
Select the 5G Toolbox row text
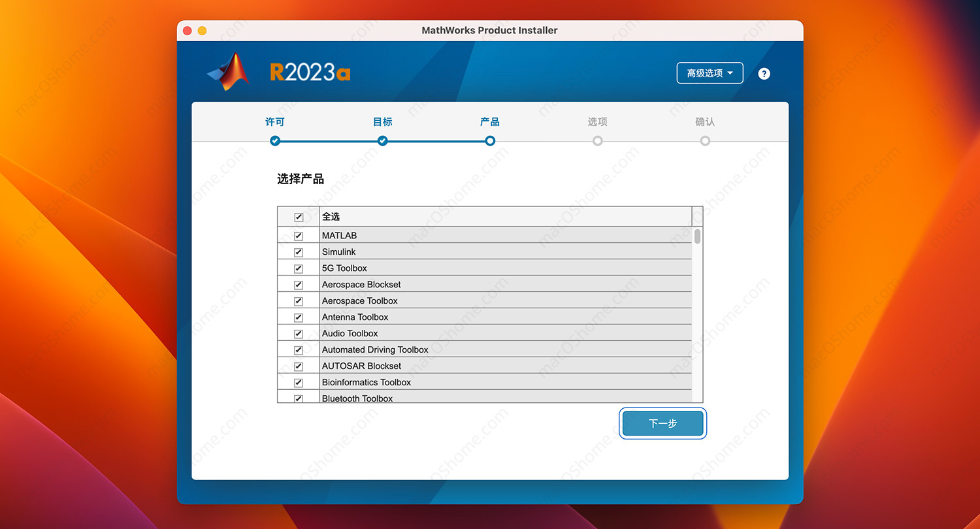coord(344,268)
